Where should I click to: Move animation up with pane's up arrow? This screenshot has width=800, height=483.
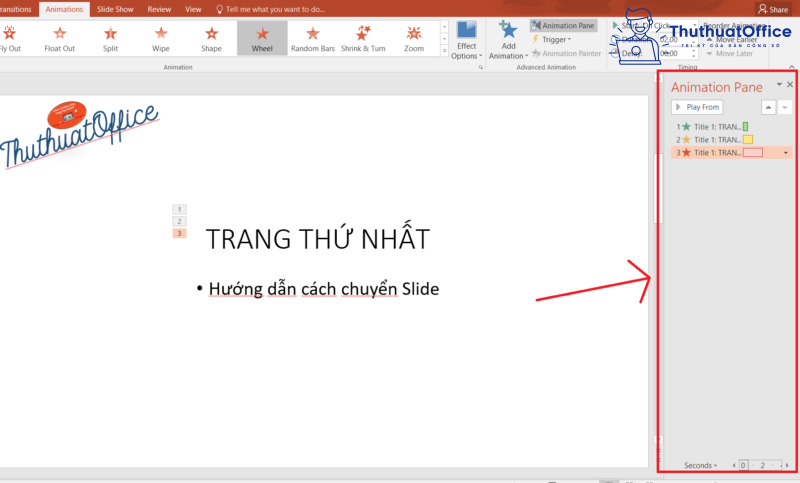pos(768,107)
